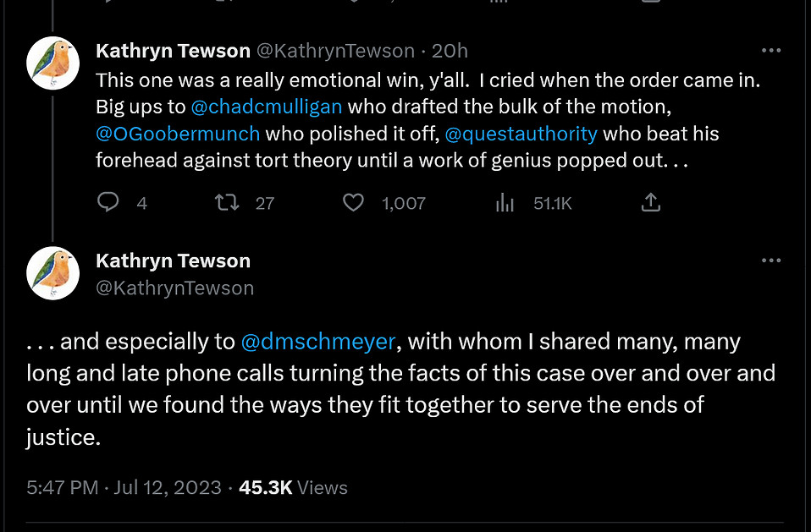Share the first tweet via share icon
This screenshot has width=811, height=532.
point(650,203)
